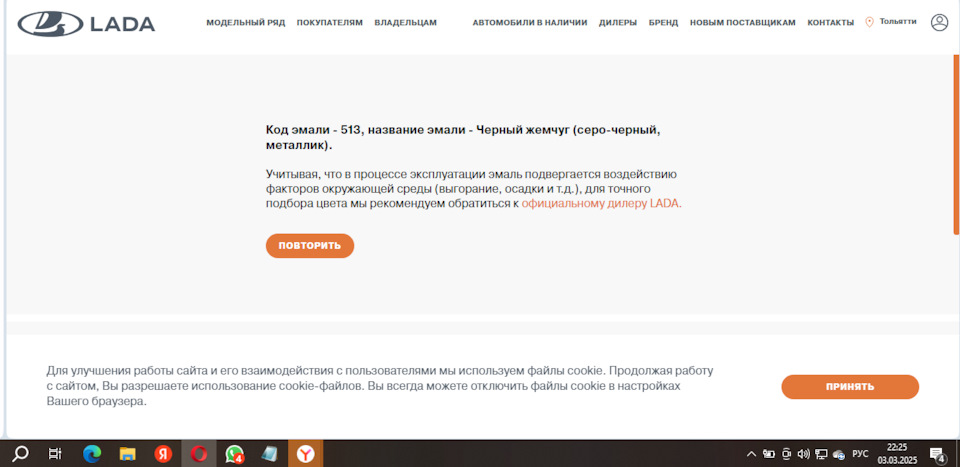
Task: Open the Владельцам menu
Action: pos(405,23)
